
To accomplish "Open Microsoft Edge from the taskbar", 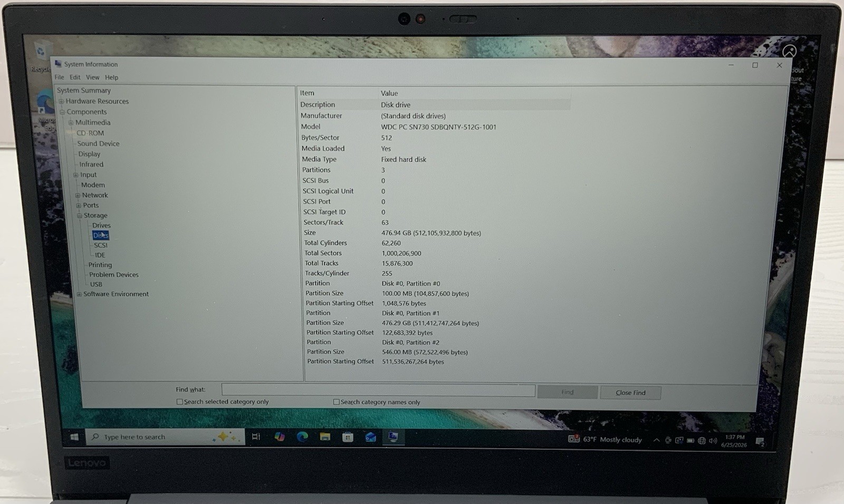I will pos(302,437).
